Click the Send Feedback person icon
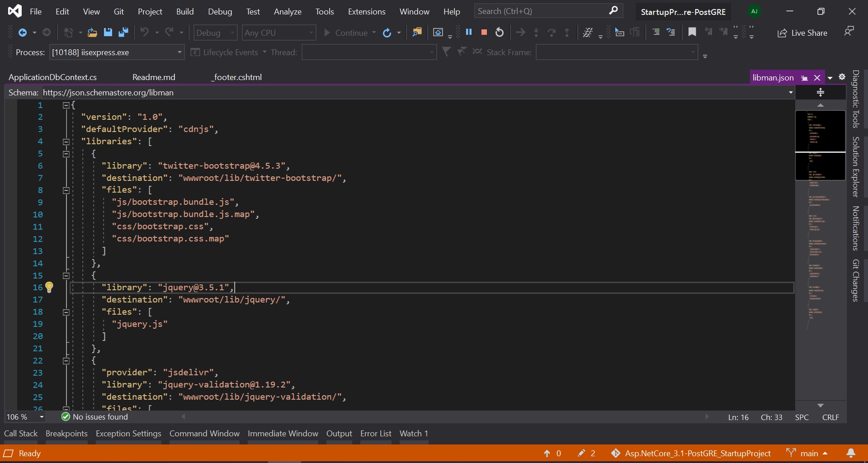The height and width of the screenshot is (463, 868). click(x=849, y=31)
